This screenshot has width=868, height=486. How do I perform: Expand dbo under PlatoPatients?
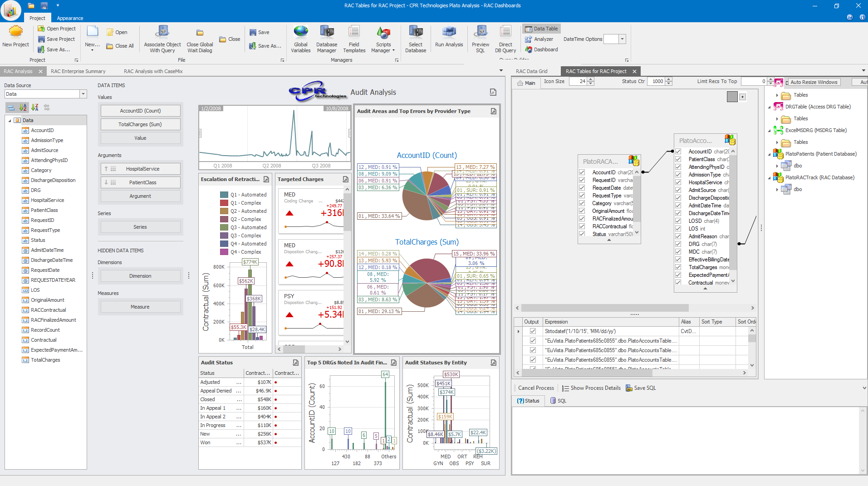[777, 166]
